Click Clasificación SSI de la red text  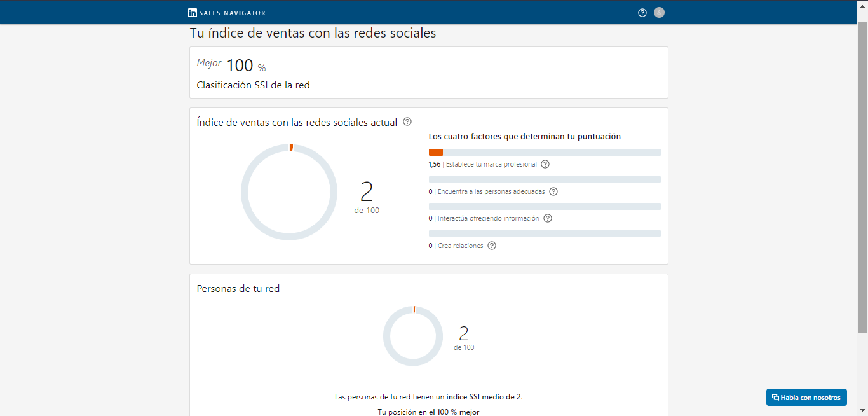coord(253,85)
